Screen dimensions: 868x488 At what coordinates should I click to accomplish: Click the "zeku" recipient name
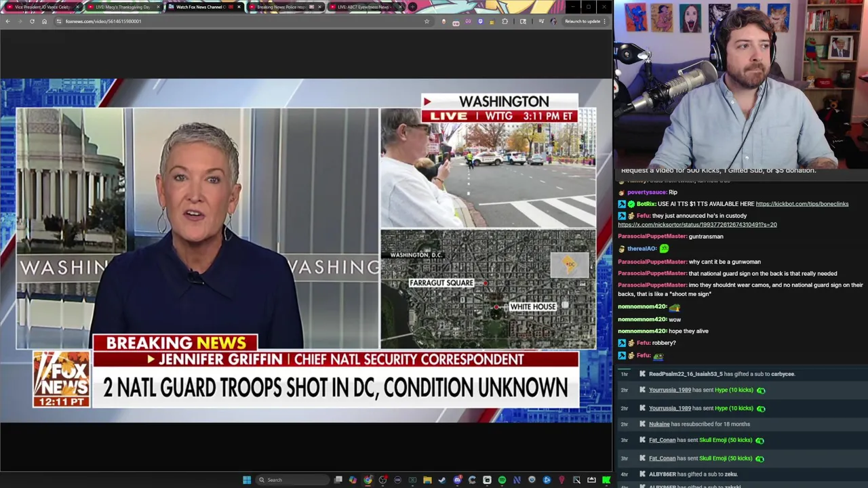point(730,474)
